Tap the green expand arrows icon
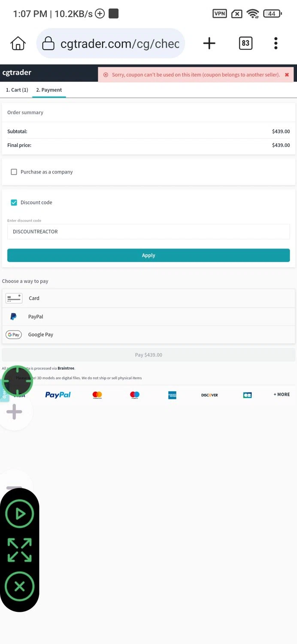297x644 pixels. (19, 550)
